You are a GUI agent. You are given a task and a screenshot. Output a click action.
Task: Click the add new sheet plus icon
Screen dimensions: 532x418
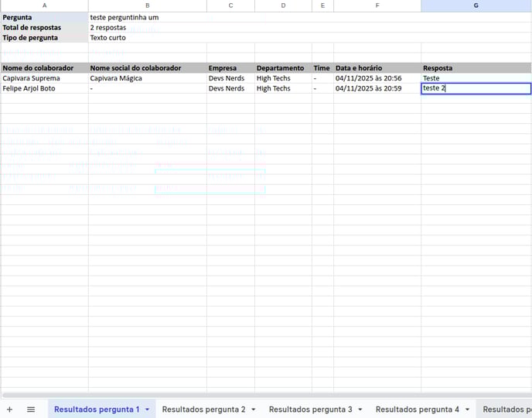pos(9,409)
